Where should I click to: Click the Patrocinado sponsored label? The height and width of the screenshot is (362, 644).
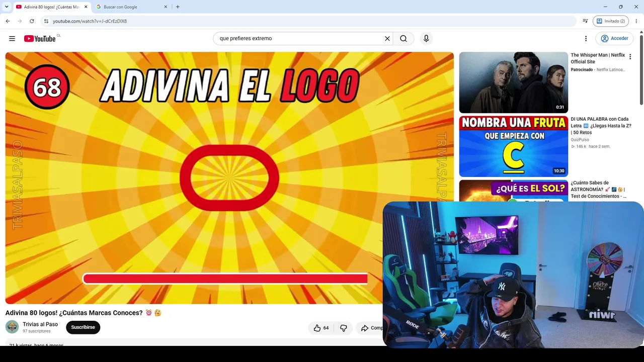582,70
